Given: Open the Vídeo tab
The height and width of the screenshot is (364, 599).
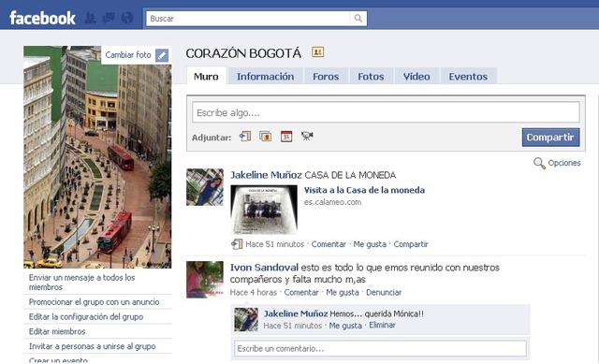Looking at the screenshot, I should (416, 77).
